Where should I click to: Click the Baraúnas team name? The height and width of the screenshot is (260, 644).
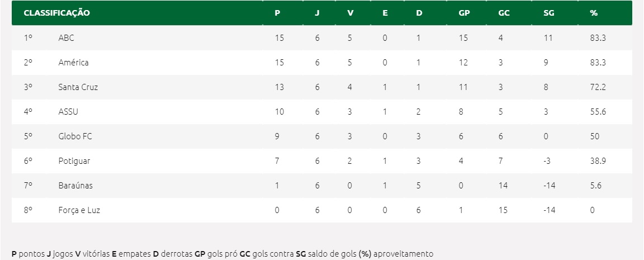[x=75, y=186]
